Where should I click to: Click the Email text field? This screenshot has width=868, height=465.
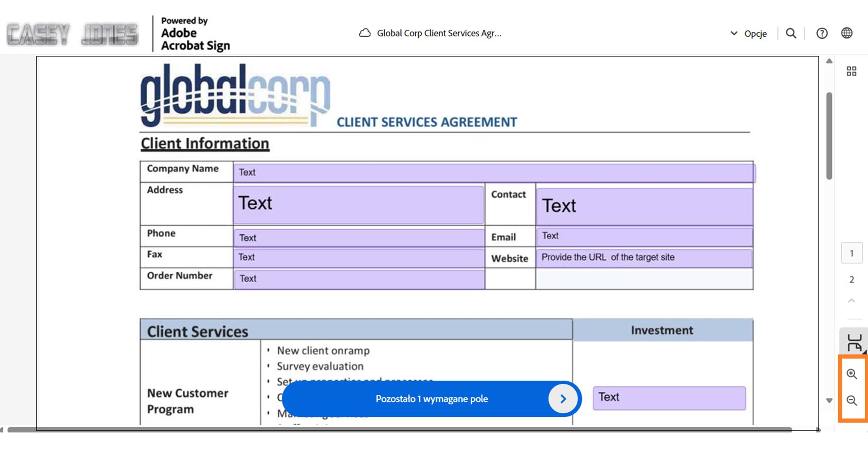644,237
